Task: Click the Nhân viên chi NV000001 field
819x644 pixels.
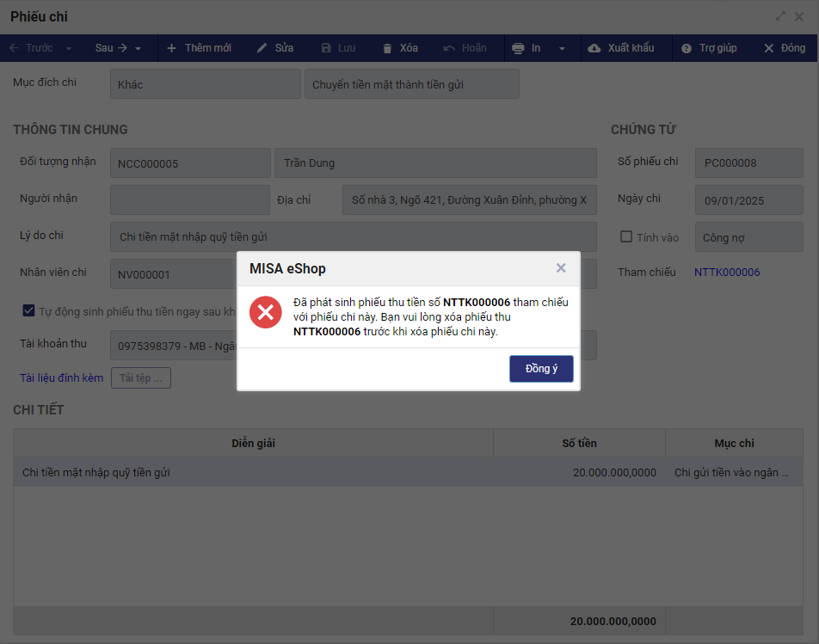Action: (x=174, y=274)
